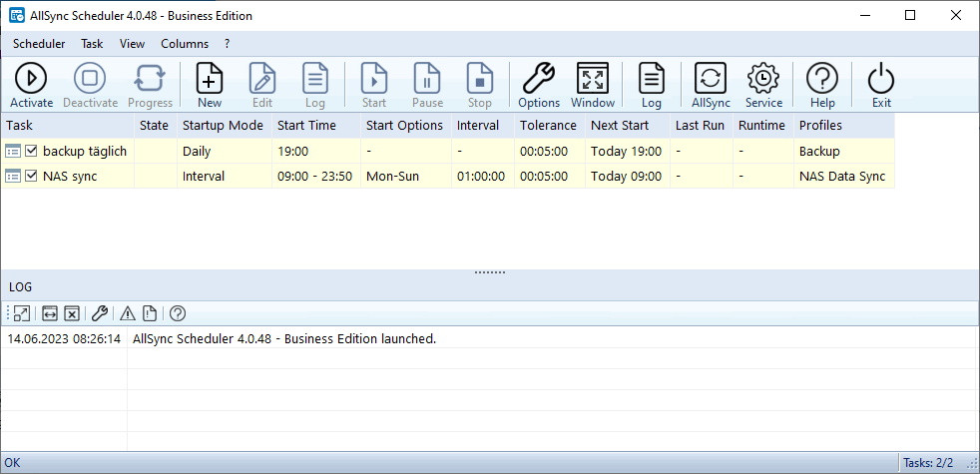Open the Scheduler menu

[x=39, y=44]
